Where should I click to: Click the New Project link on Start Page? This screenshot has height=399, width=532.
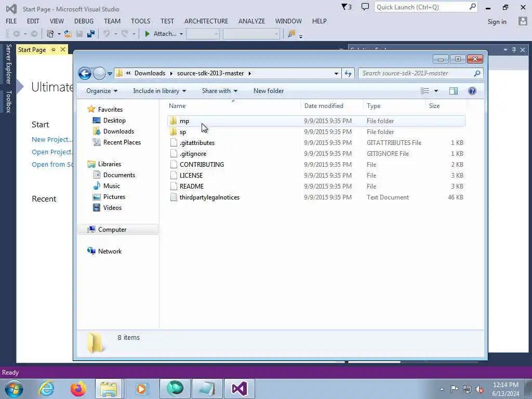(52, 139)
